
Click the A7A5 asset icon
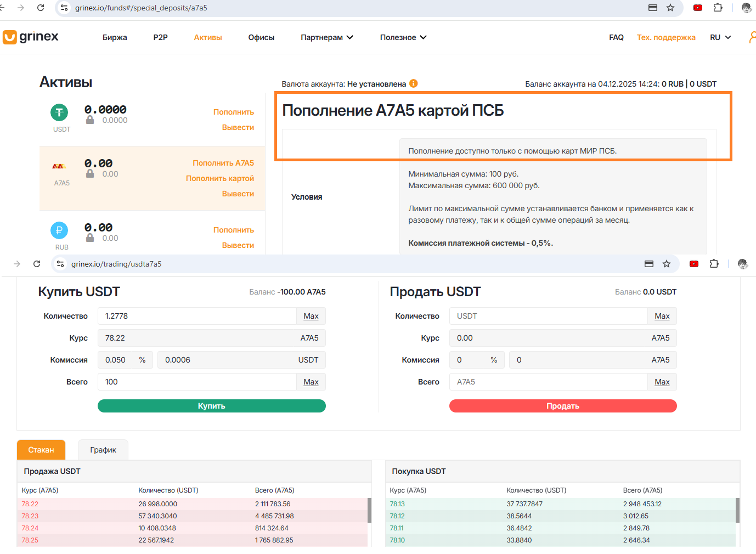(x=59, y=166)
